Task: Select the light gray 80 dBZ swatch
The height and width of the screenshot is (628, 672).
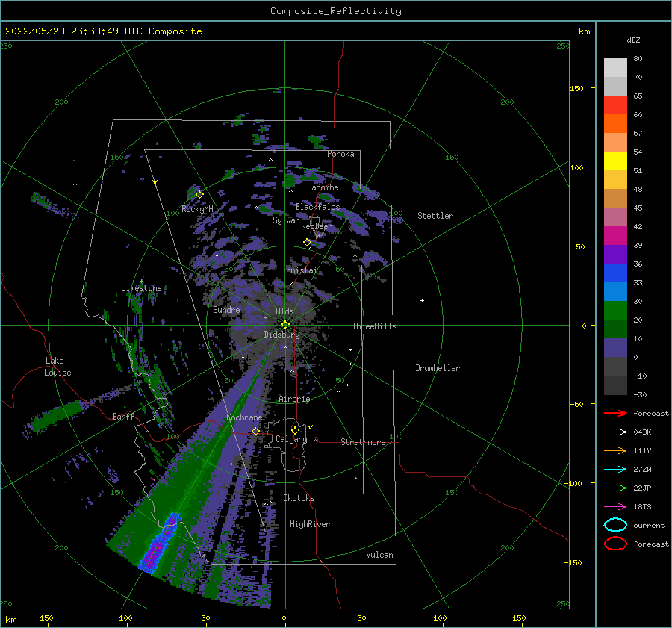Action: coord(615,67)
